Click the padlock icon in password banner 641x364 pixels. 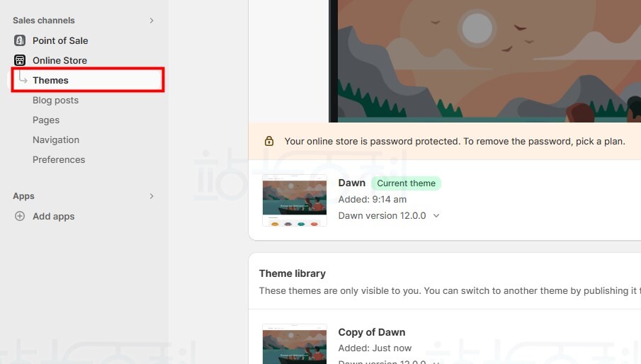(x=269, y=141)
